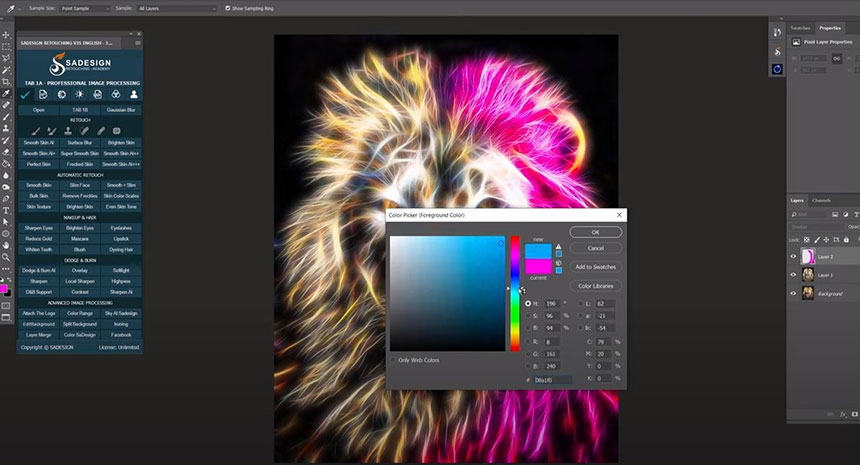Viewport: 860px width, 465px height.
Task: Select the S saturation radio button
Action: 528,316
